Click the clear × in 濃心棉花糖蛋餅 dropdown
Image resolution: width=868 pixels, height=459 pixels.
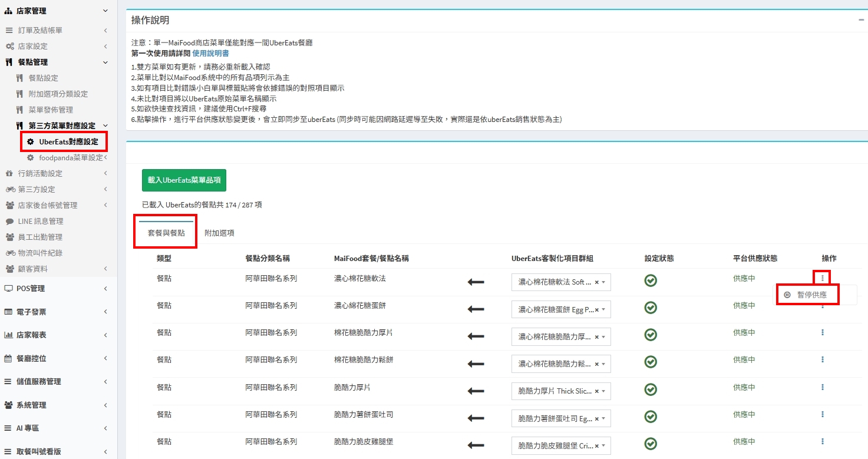point(596,309)
